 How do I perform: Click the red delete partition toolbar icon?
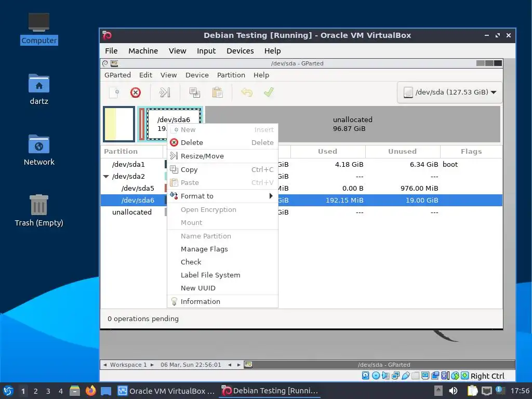(x=136, y=92)
